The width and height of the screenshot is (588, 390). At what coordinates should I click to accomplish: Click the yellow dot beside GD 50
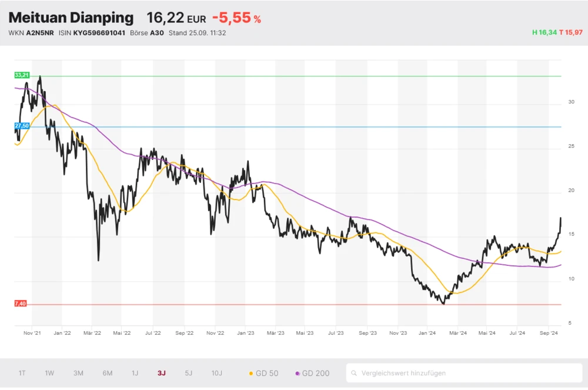tap(252, 373)
